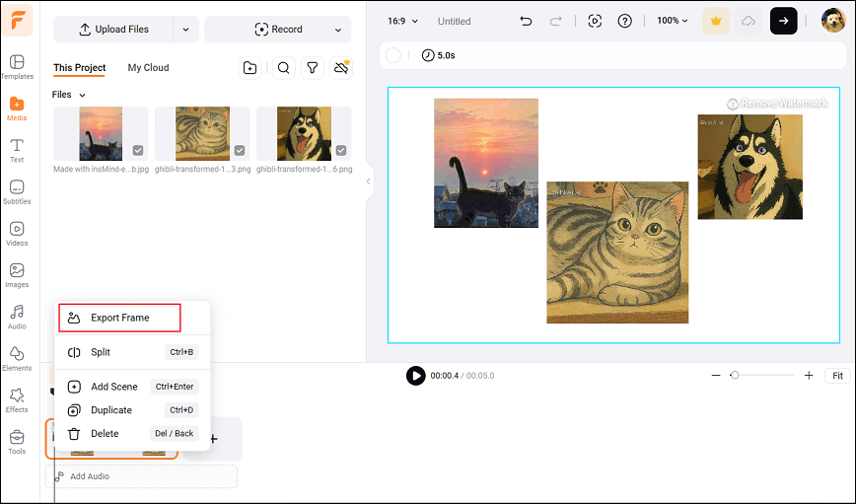Open the Media sidebar panel
The image size is (856, 504).
[x=17, y=108]
